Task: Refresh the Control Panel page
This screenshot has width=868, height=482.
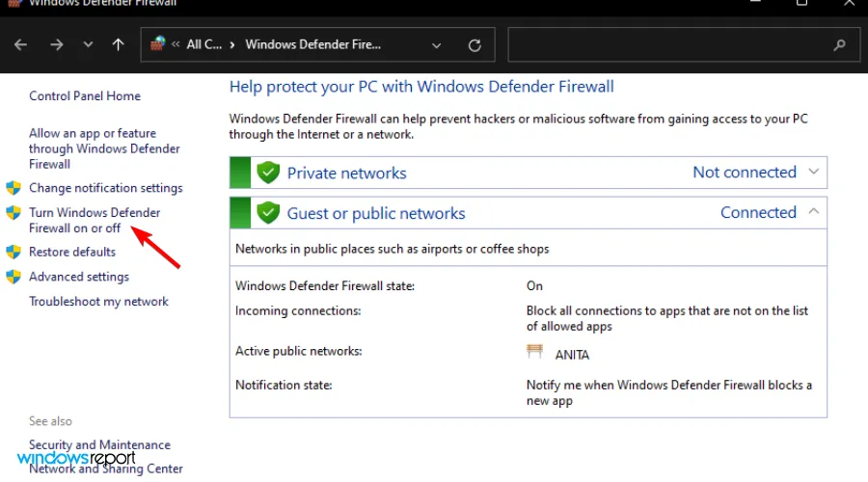Action: 475,45
